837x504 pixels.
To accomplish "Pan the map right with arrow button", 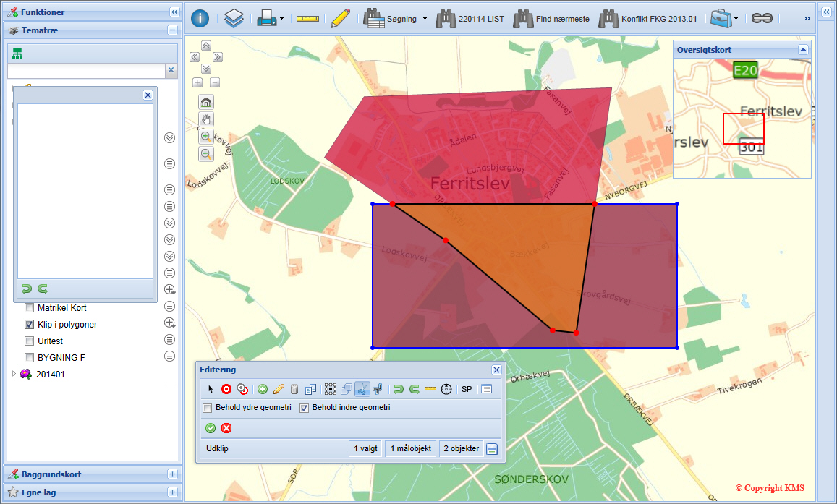I will coord(218,57).
